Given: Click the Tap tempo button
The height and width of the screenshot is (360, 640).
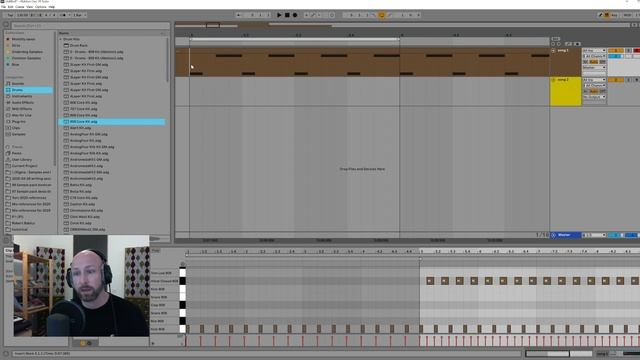Looking at the screenshot, I should pyautogui.click(x=10, y=15).
